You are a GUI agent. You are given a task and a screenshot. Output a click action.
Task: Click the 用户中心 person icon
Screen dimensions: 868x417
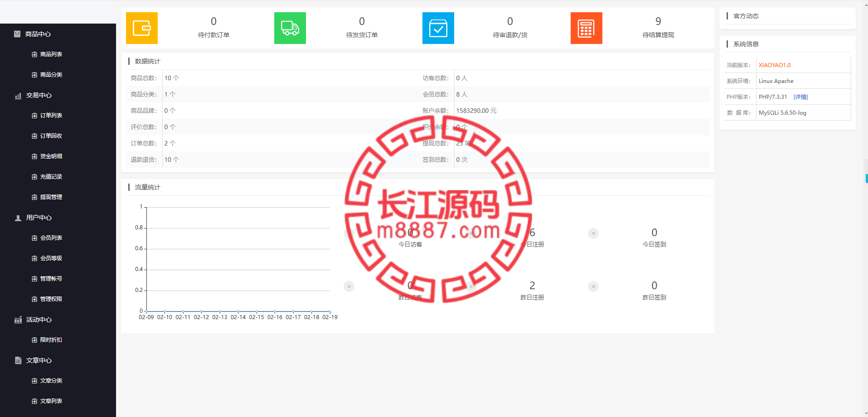tap(18, 218)
